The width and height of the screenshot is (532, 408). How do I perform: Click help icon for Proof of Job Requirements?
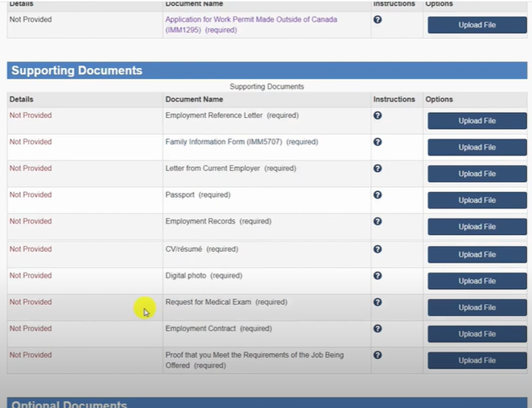[x=377, y=355]
